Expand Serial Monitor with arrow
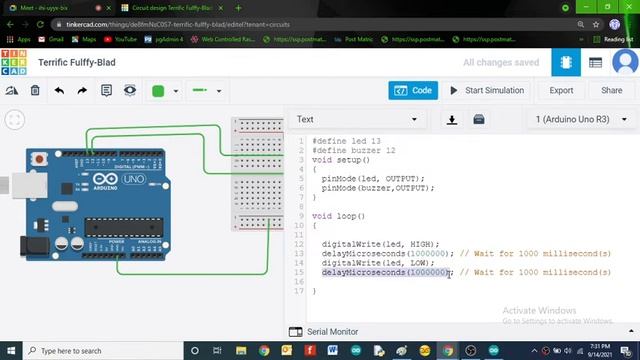This screenshot has width=640, height=360. coord(631,331)
